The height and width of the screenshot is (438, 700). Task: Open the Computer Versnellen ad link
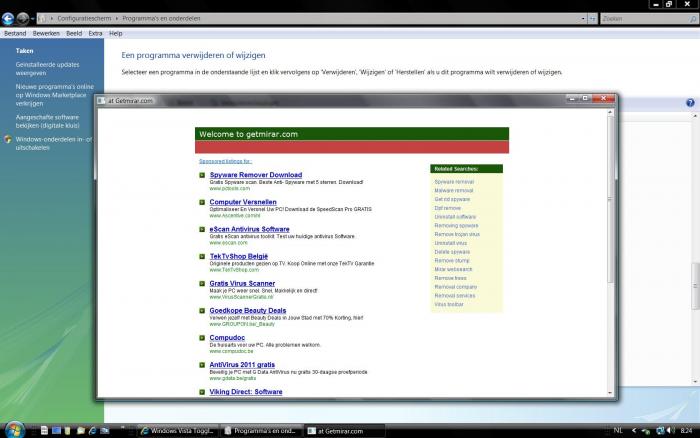coord(243,202)
